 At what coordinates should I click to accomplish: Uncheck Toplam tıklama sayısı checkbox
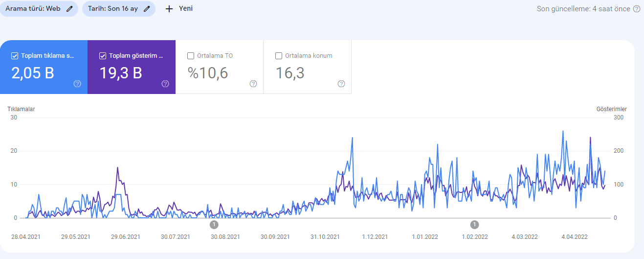(15, 56)
